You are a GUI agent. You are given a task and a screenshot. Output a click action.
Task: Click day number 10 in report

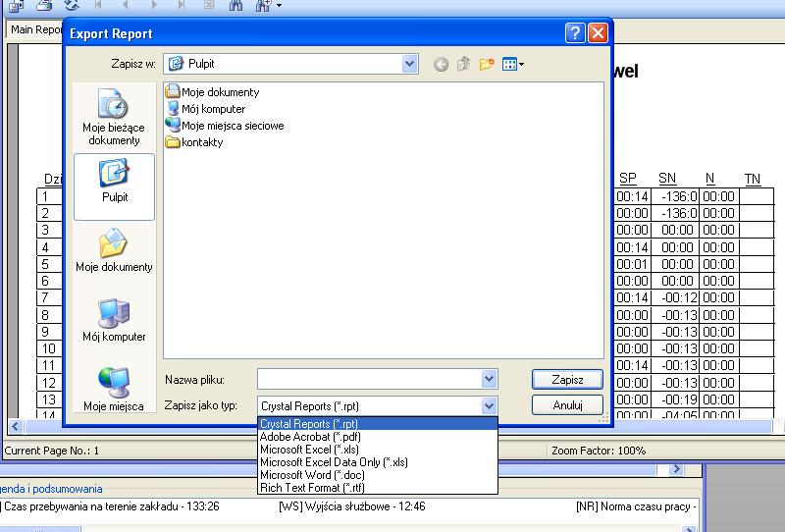click(x=48, y=348)
